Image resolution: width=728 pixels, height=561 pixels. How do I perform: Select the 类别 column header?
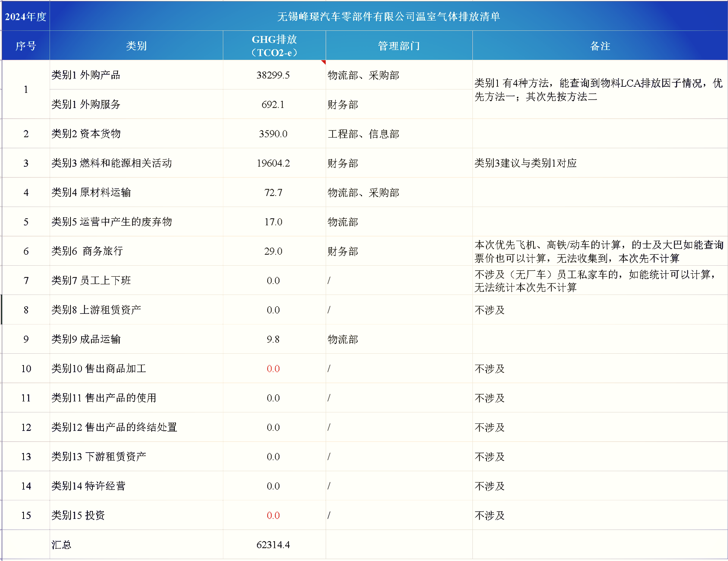[x=136, y=45]
